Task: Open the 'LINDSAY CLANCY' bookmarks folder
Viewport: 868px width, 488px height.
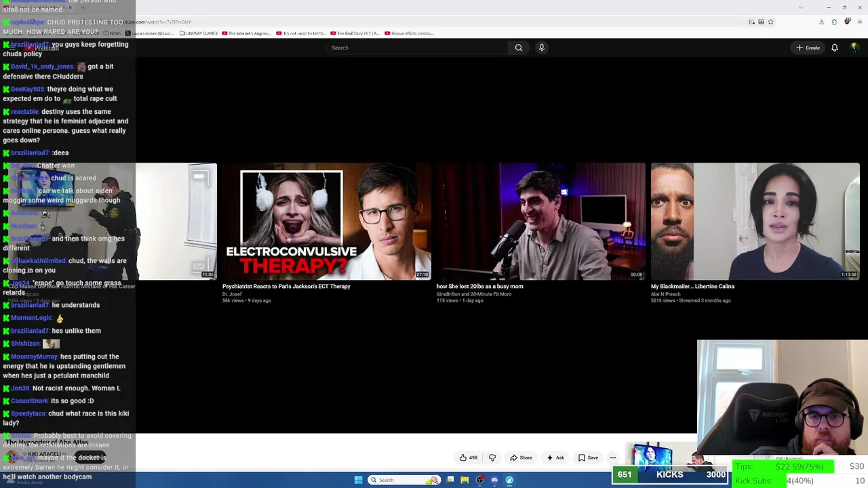Action: [x=199, y=33]
